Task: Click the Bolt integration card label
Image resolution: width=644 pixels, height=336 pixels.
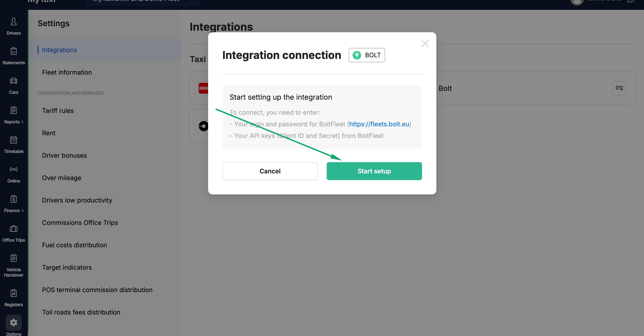Action: [x=445, y=88]
